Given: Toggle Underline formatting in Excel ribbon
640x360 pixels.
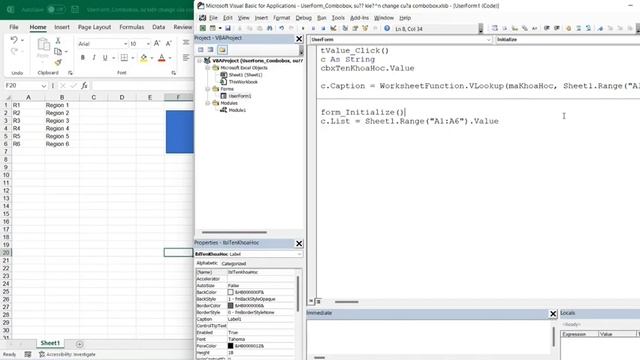Looking at the screenshot, I should 105,58.
